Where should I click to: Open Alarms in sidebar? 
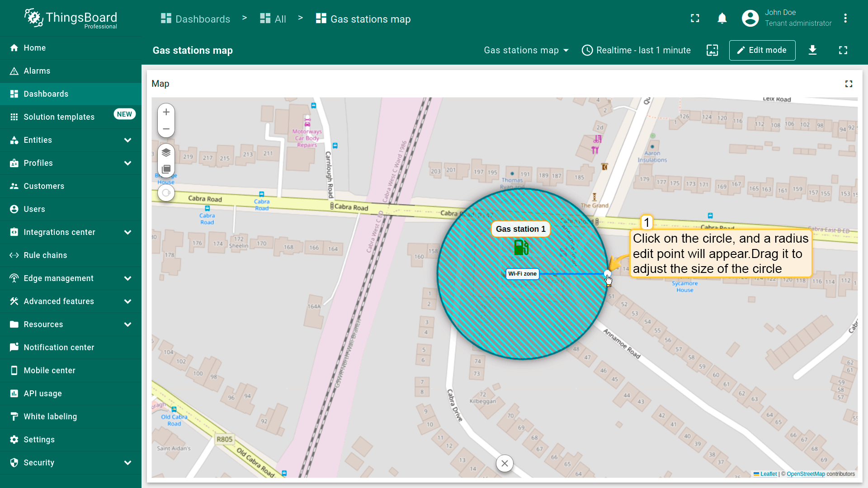[37, 71]
